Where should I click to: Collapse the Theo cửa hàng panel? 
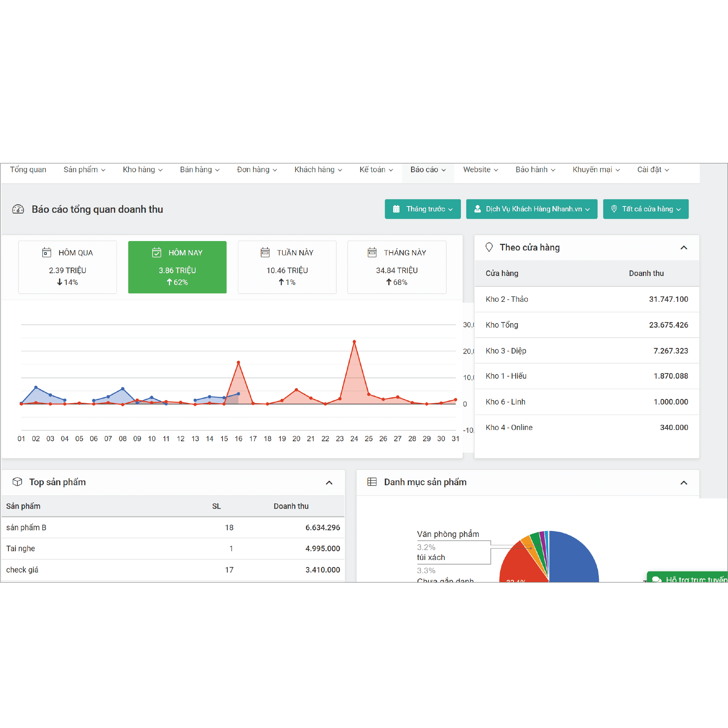[684, 248]
